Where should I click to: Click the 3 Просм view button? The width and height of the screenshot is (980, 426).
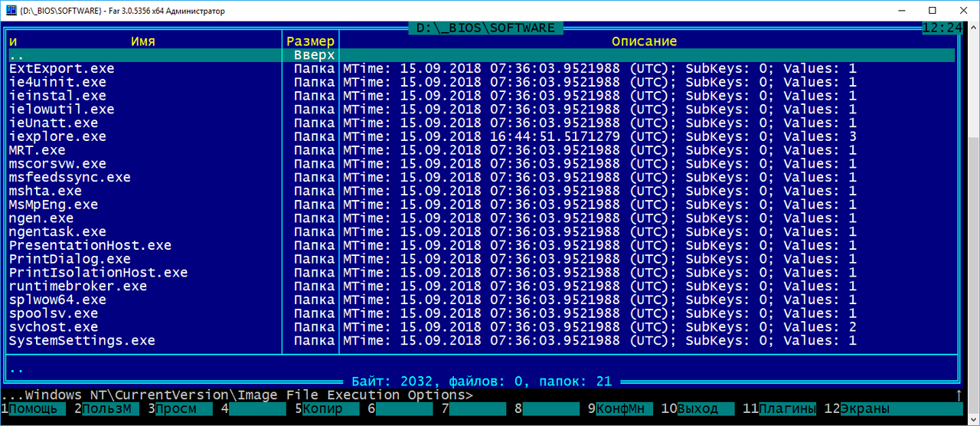[x=180, y=409]
